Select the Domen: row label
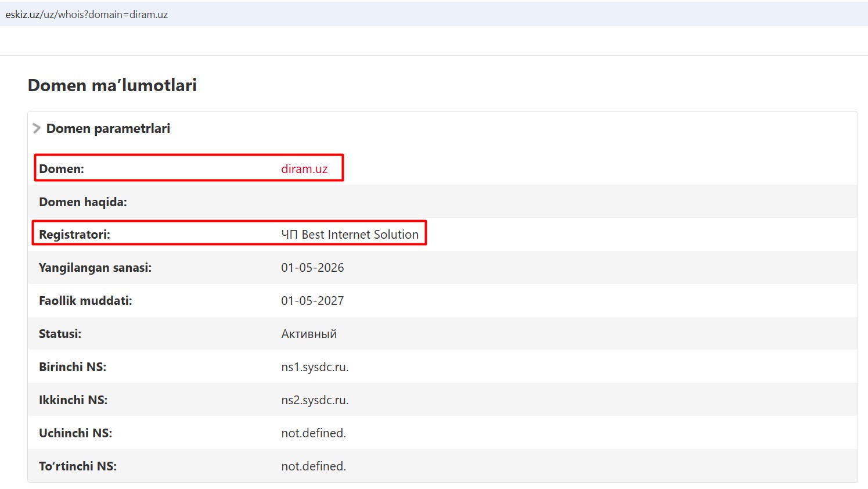Viewport: 868px width, 489px height. click(x=62, y=169)
